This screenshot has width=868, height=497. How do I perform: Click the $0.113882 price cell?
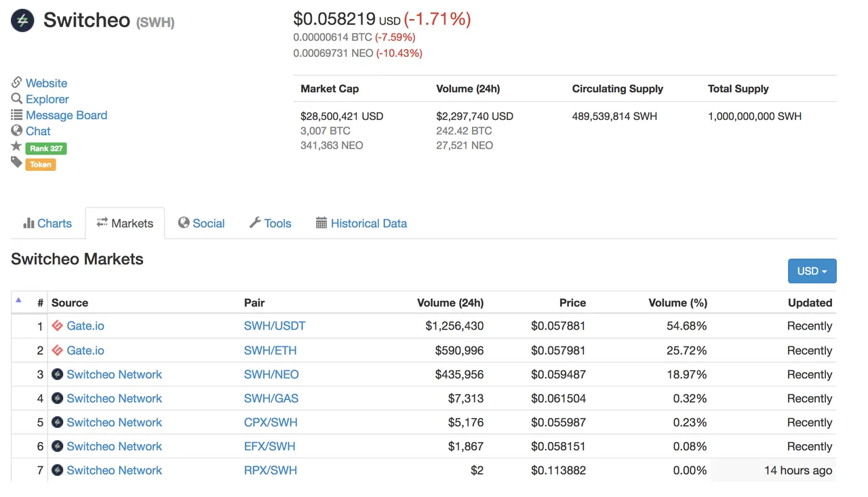click(x=558, y=471)
